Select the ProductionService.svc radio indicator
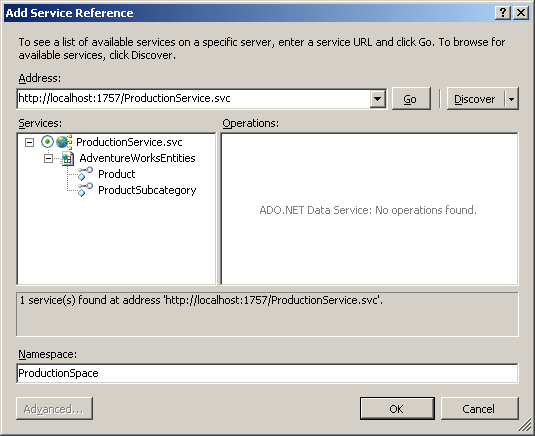Image resolution: width=535 pixels, height=436 pixels. pyautogui.click(x=47, y=142)
